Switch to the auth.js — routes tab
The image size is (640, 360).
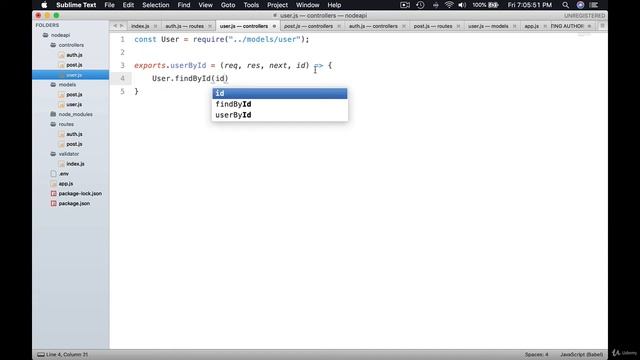[184, 26]
